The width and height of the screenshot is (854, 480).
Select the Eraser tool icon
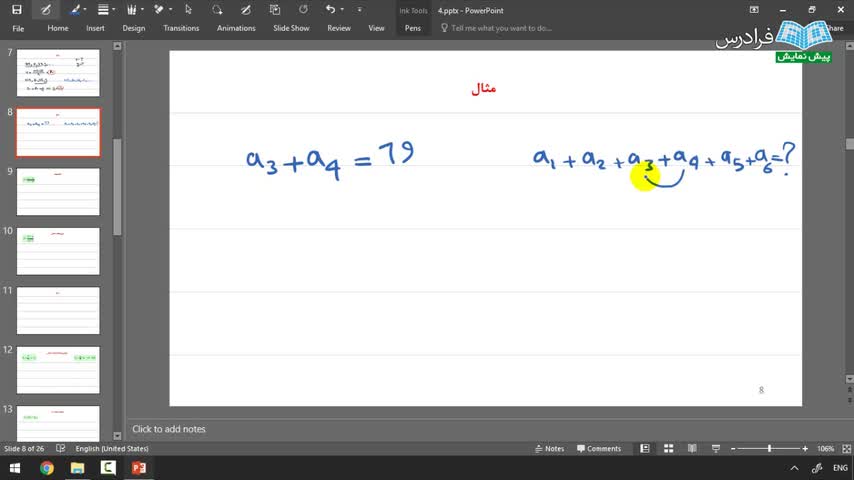[x=159, y=10]
